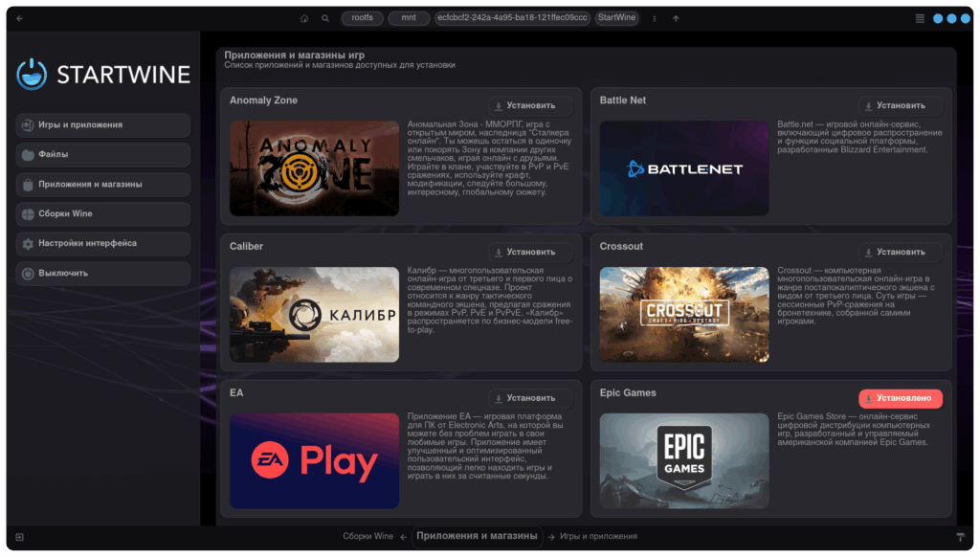Image resolution: width=980 pixels, height=557 pixels.
Task: Install Anomaly Zone with Установить
Action: point(530,105)
